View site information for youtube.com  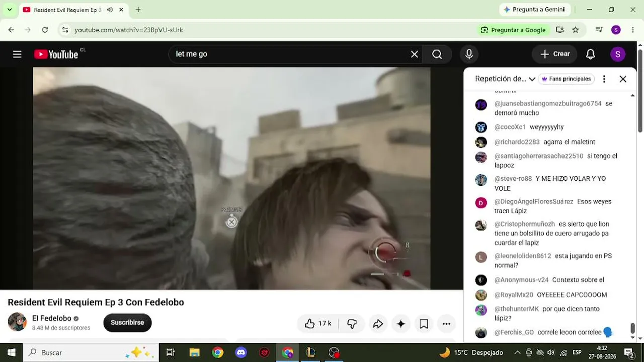point(65,30)
